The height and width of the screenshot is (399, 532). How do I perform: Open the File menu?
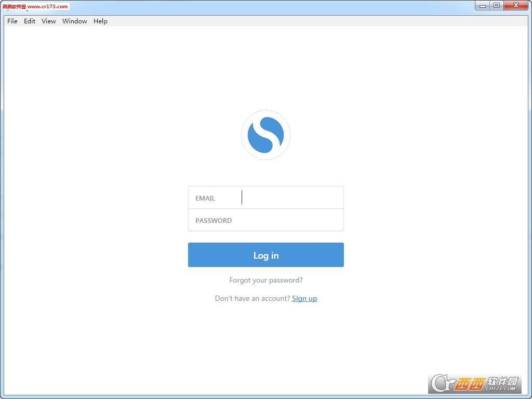point(12,21)
